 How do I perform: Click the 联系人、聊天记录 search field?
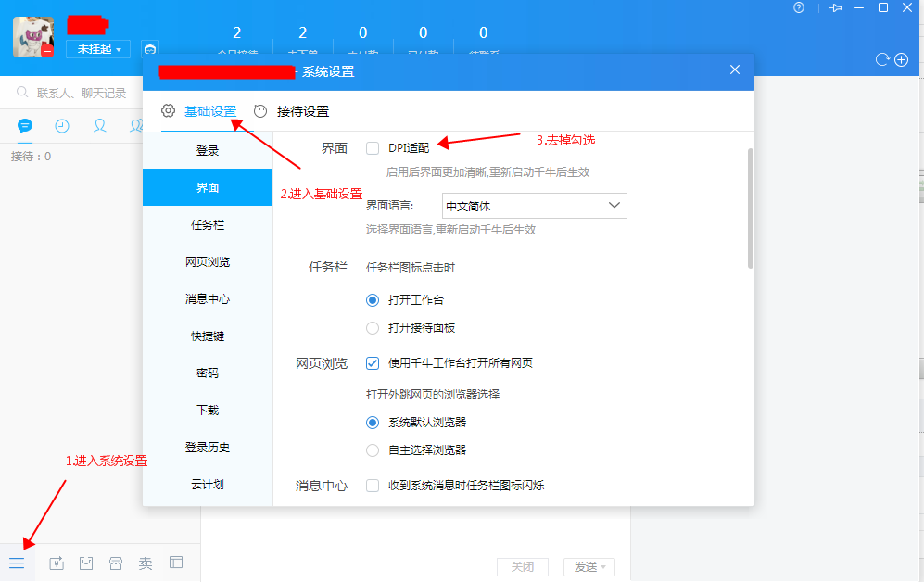pyautogui.click(x=71, y=93)
